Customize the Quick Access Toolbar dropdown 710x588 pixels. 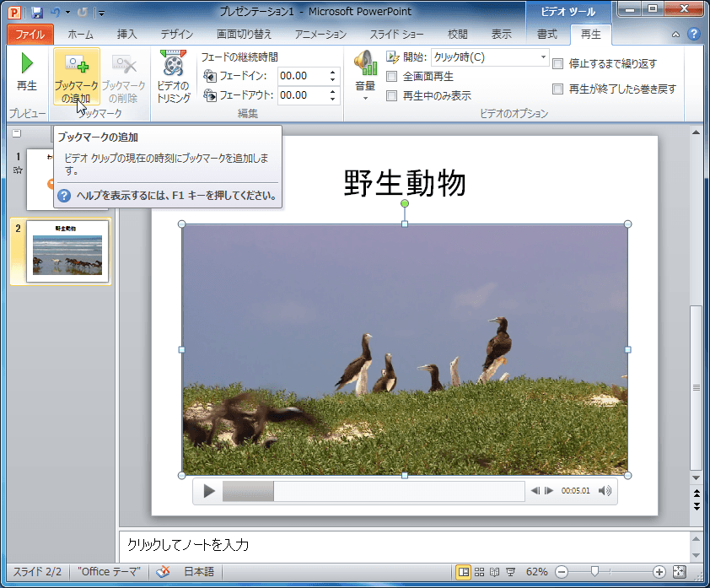[x=102, y=13]
